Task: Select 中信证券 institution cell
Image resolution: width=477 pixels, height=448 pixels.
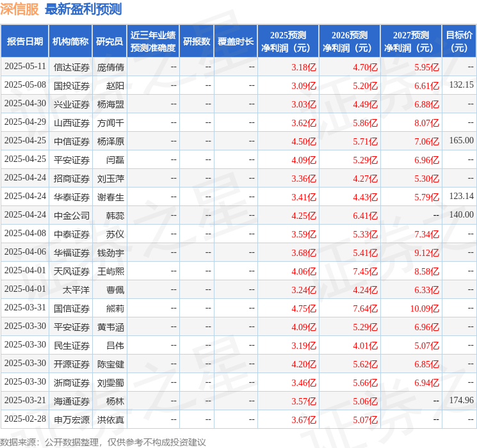Action: (72, 141)
